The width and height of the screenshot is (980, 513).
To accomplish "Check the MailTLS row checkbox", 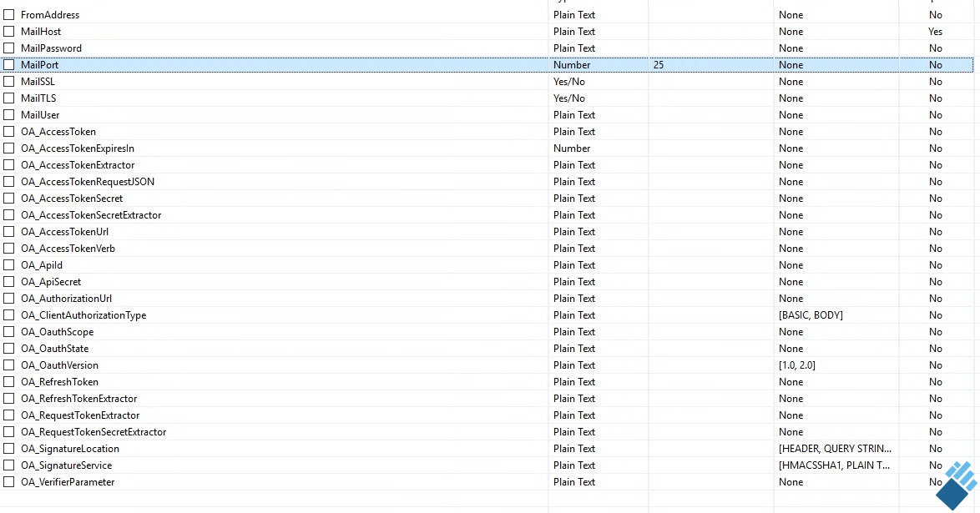I will click(x=8, y=98).
